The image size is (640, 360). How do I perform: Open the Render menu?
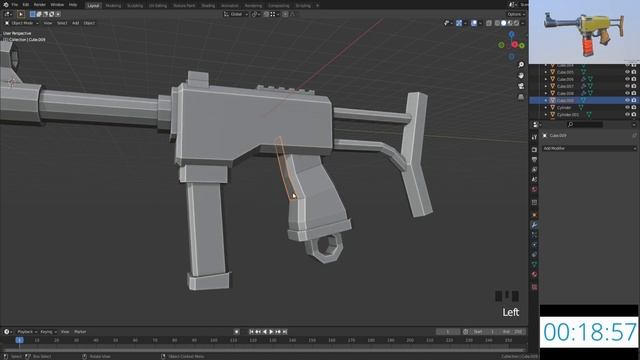40,4
